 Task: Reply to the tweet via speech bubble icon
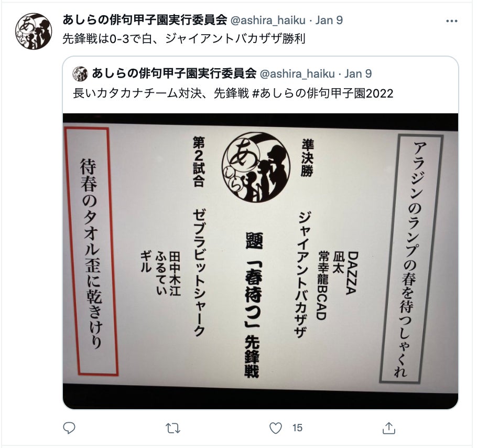[x=69, y=428]
